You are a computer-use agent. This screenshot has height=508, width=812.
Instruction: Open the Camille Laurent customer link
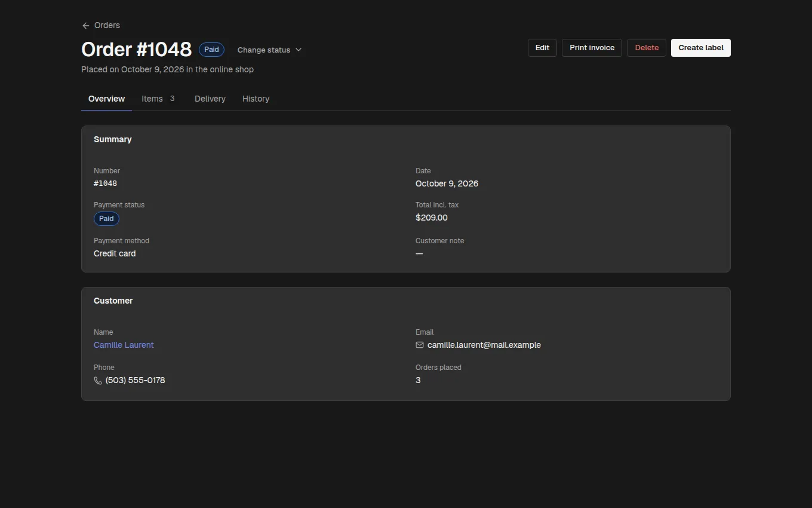[124, 345]
